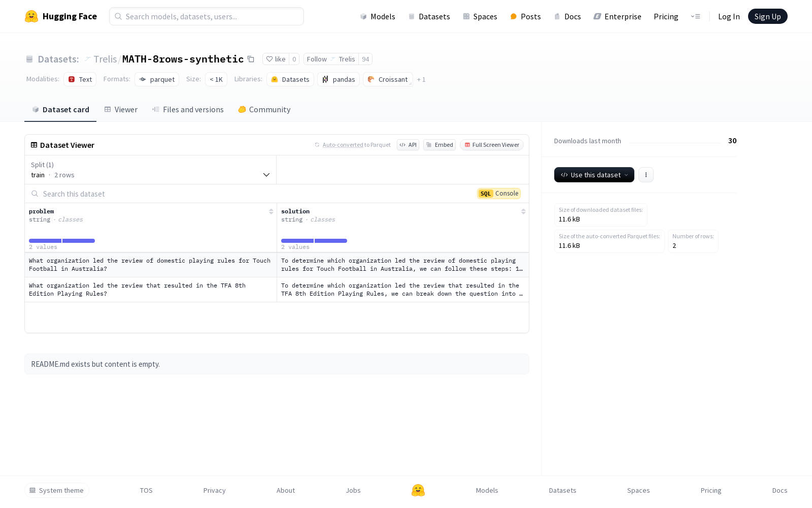
Task: Open the API button in Dataset Viewer
Action: coord(408,145)
